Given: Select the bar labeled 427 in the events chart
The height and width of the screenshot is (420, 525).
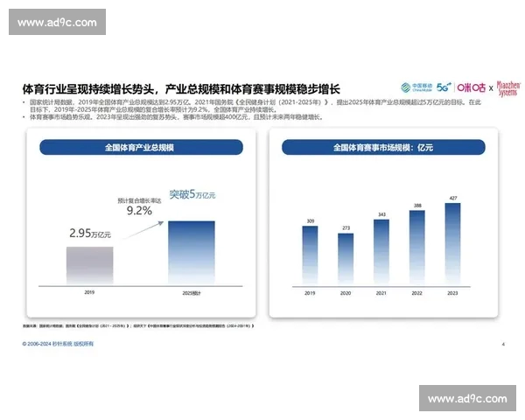Looking at the screenshot, I should 452,244.
